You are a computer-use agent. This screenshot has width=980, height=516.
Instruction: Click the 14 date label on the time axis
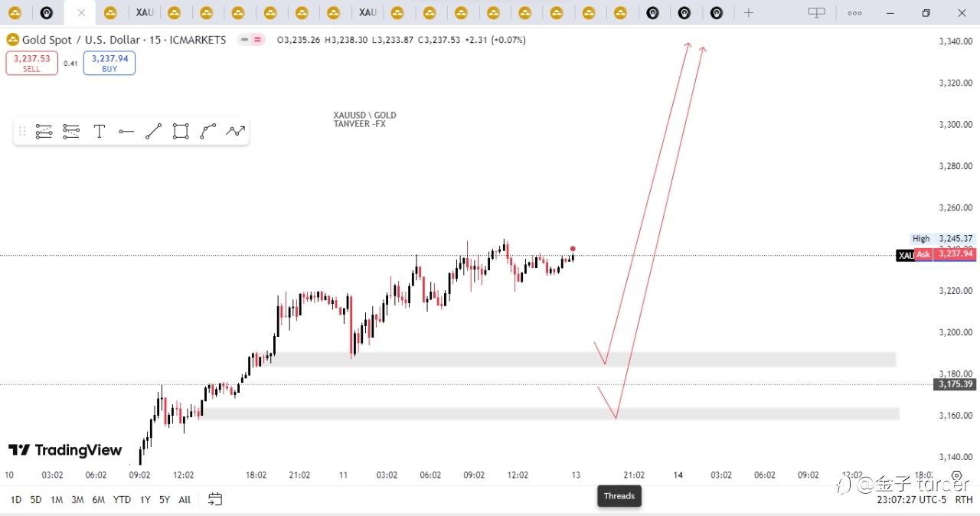pyautogui.click(x=678, y=475)
